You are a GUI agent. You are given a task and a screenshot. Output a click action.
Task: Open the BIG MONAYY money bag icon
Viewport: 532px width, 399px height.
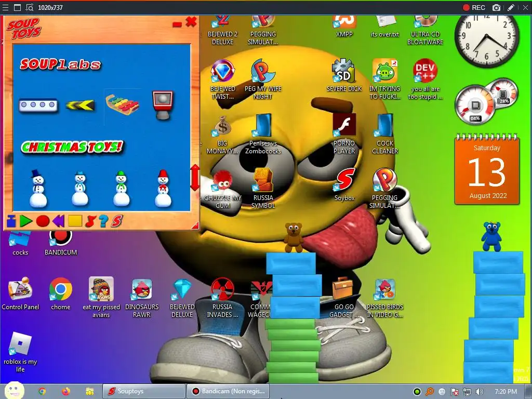pyautogui.click(x=222, y=135)
